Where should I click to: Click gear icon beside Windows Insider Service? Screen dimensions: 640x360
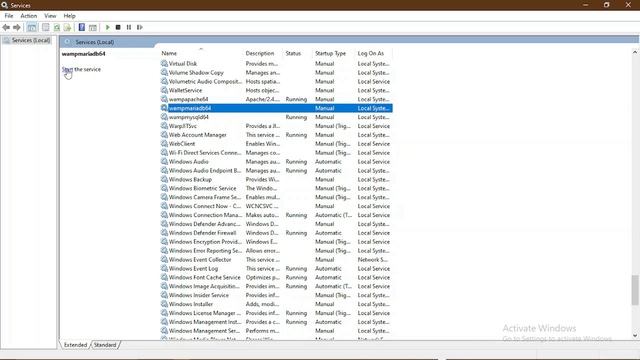164,295
